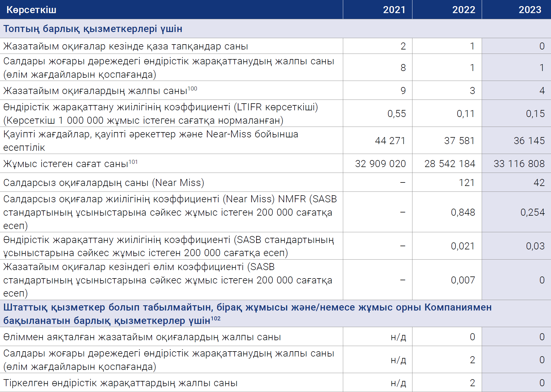The width and height of the screenshot is (551, 392).
Task: Select the NMFR value 0,254
Action: (532, 212)
